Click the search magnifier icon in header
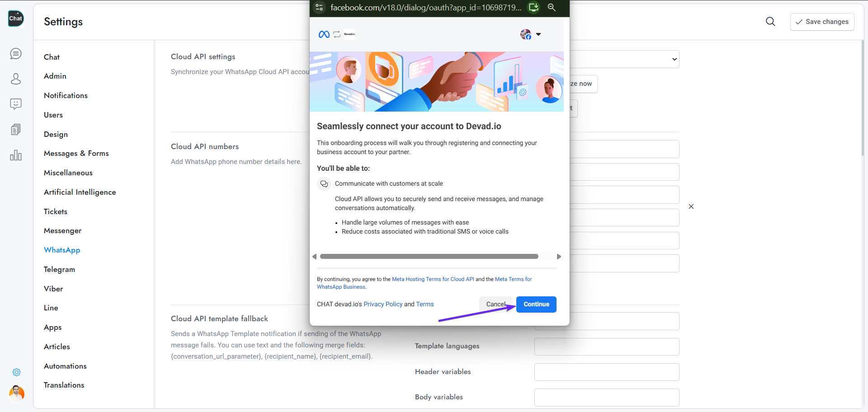The image size is (868, 412). coord(770,22)
